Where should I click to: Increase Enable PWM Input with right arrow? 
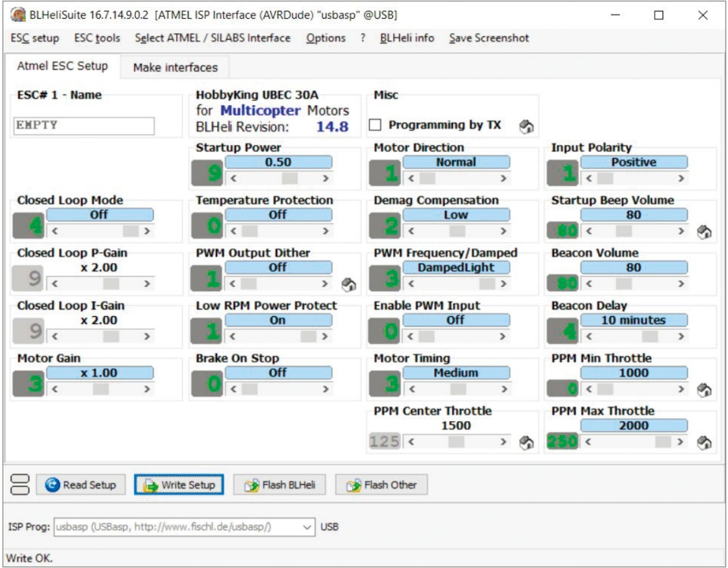(x=502, y=336)
